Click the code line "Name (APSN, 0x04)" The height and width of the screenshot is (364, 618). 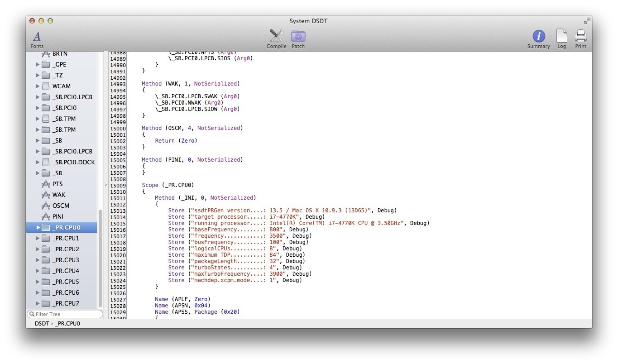[182, 306]
